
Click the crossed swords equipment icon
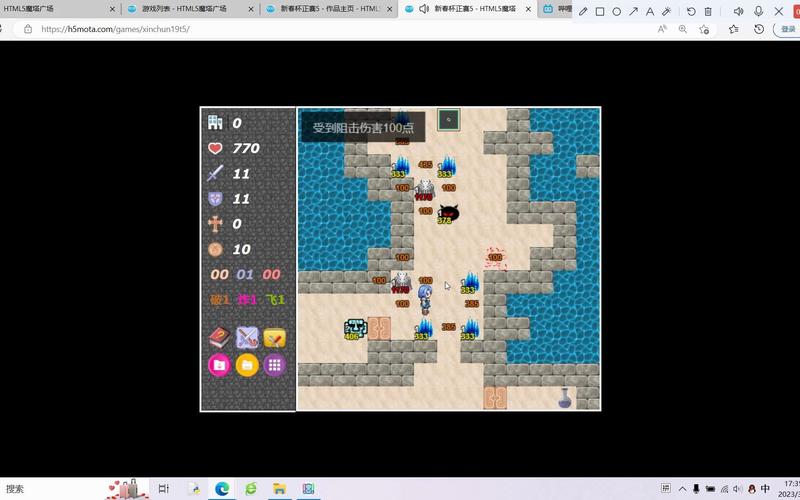(x=247, y=338)
